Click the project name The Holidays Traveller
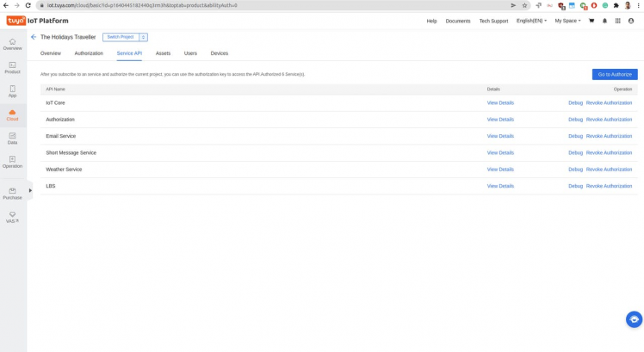644x352 pixels. coord(68,37)
